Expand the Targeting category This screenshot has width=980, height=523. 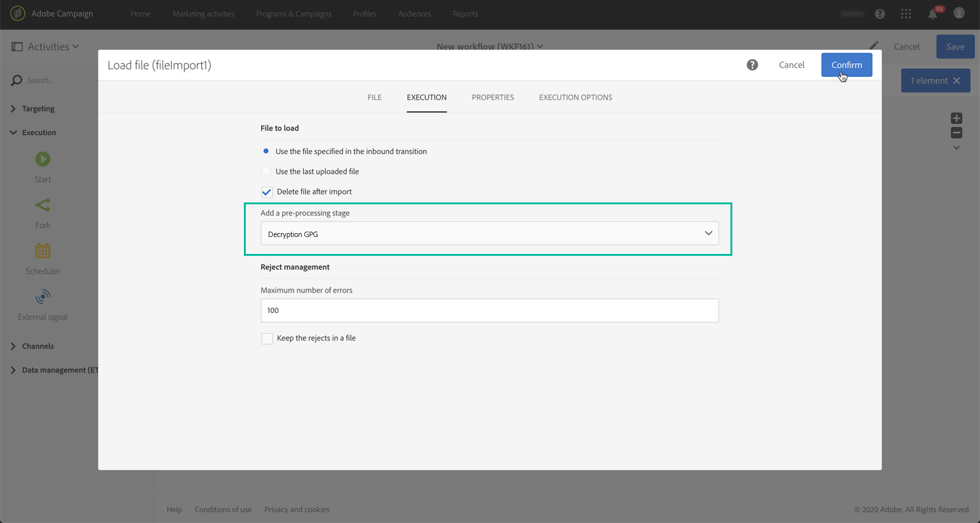13,109
